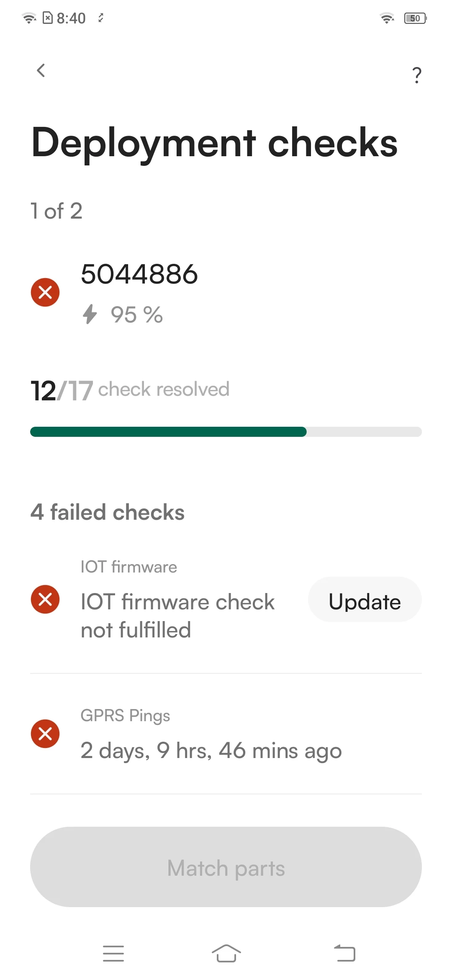Viewport: 452px width, 980px height.
Task: Tap the 4 failed checks heading
Action: click(x=108, y=512)
